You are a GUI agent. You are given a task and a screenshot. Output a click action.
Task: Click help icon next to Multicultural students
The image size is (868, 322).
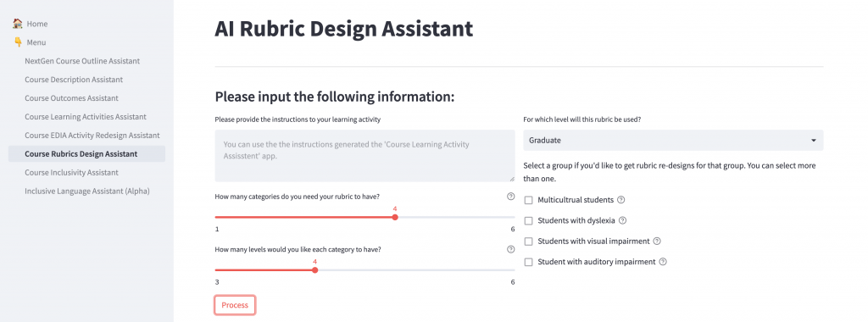[620, 200]
